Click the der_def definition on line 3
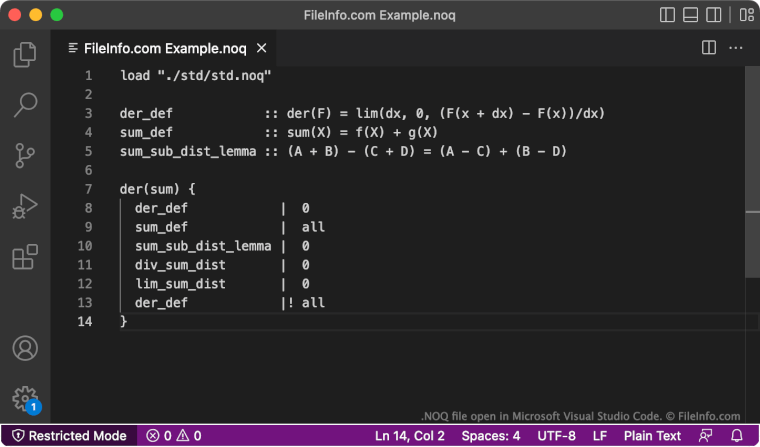The width and height of the screenshot is (760, 447). [x=146, y=113]
